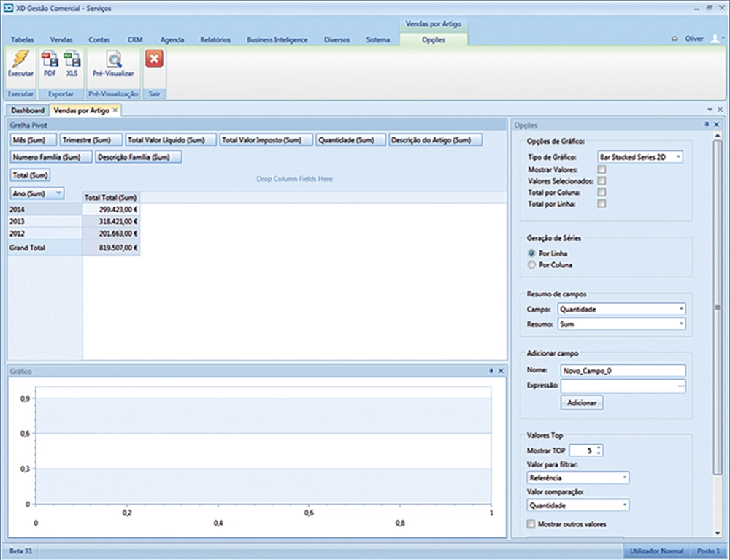Select the Por Coluna radio button
This screenshot has height=560, width=730.
coord(531,265)
